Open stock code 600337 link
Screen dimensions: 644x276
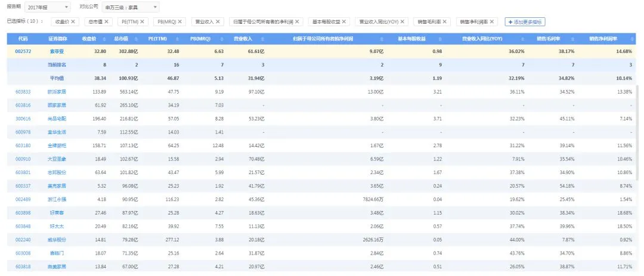pyautogui.click(x=23, y=186)
